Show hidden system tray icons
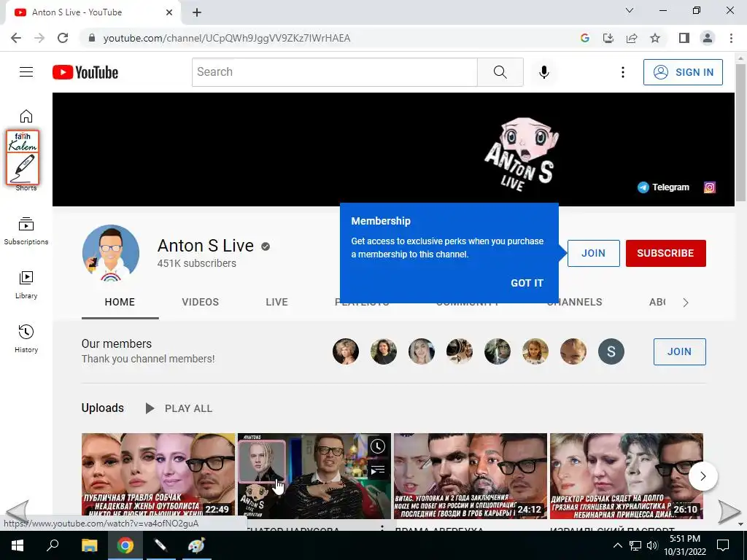This screenshot has width=747, height=560. click(x=617, y=545)
